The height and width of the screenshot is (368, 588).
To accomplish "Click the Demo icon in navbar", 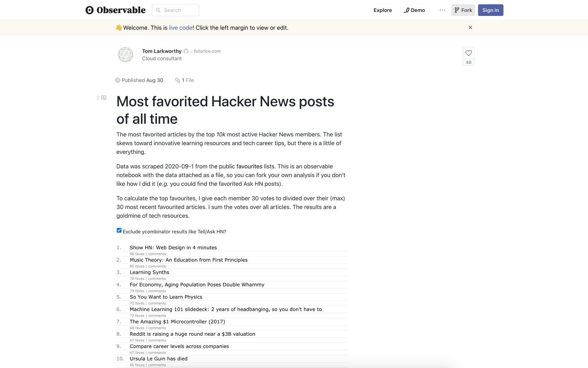I will 407,10.
